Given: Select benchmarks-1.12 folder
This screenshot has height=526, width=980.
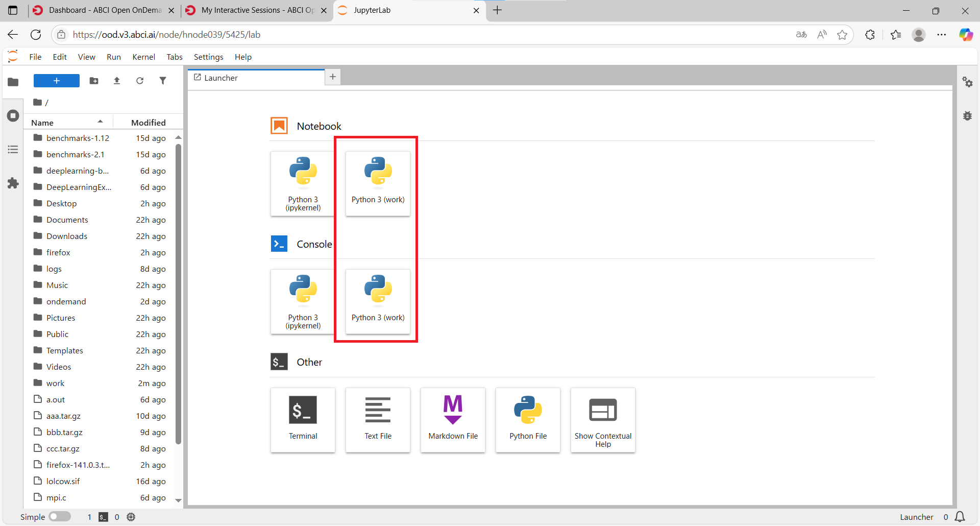Looking at the screenshot, I should click(x=100, y=138).
